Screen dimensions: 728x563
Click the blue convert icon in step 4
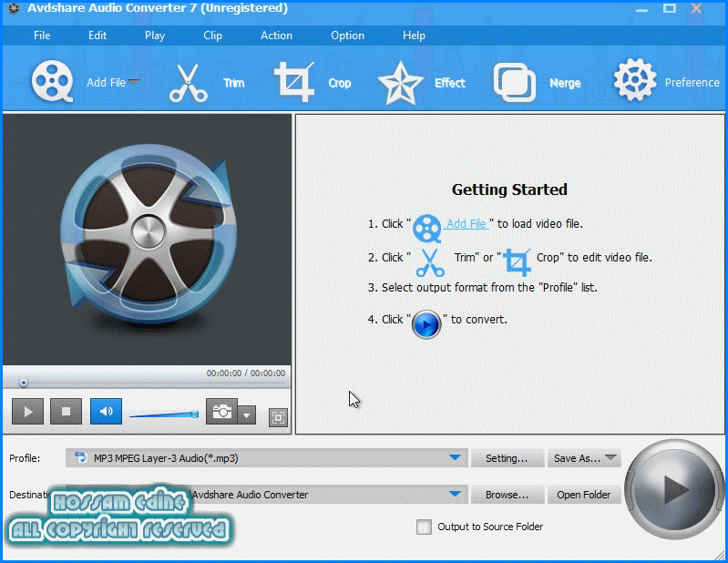[426, 324]
